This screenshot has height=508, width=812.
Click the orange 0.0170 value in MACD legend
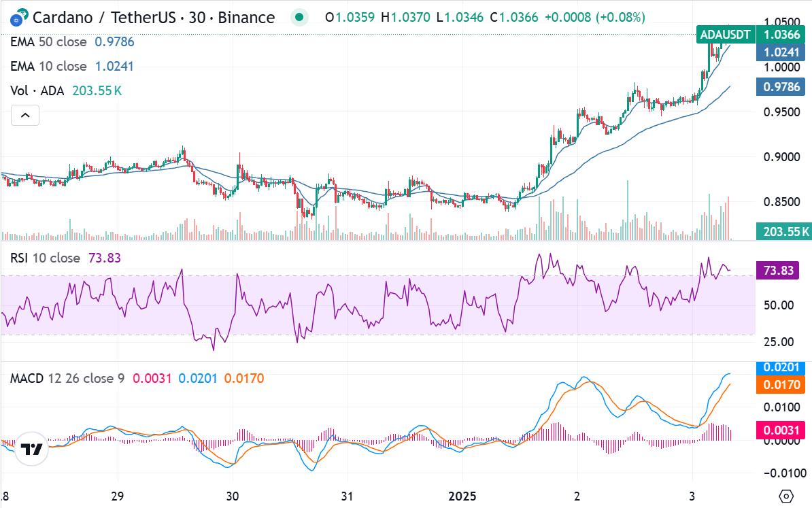(x=244, y=379)
